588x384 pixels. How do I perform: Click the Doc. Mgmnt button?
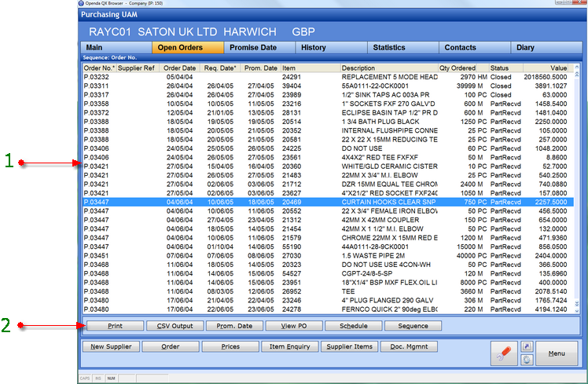[x=409, y=346]
